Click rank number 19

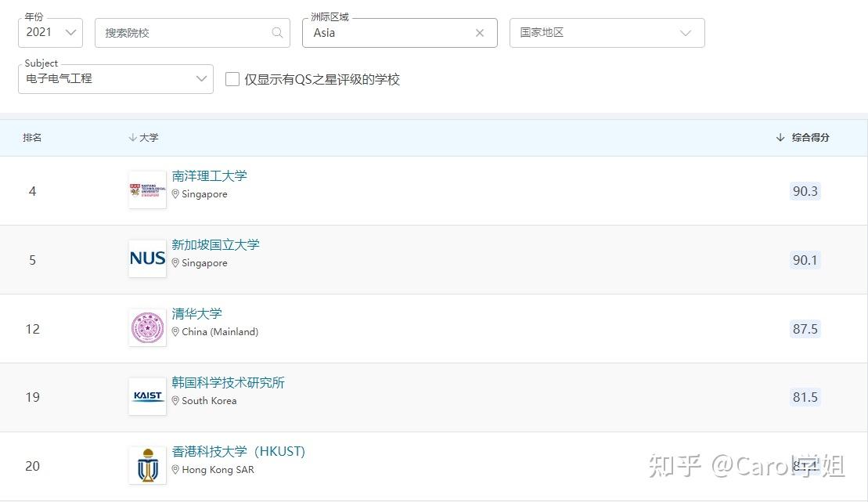coord(33,397)
